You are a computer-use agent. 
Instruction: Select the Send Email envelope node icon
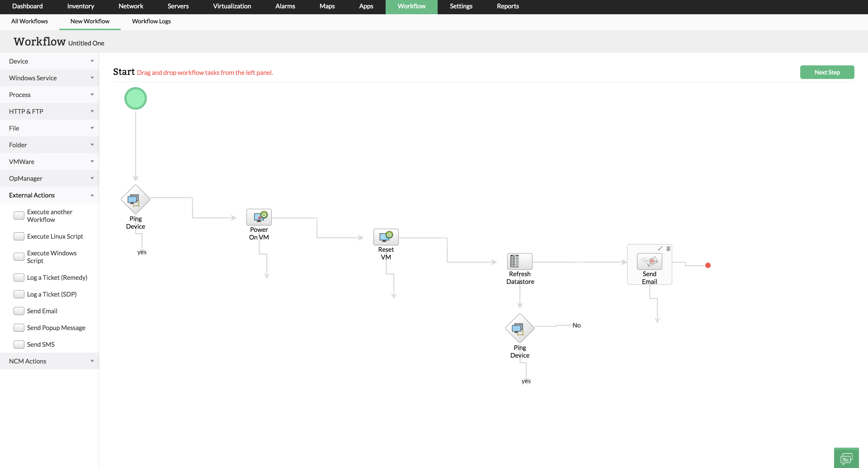pyautogui.click(x=649, y=261)
